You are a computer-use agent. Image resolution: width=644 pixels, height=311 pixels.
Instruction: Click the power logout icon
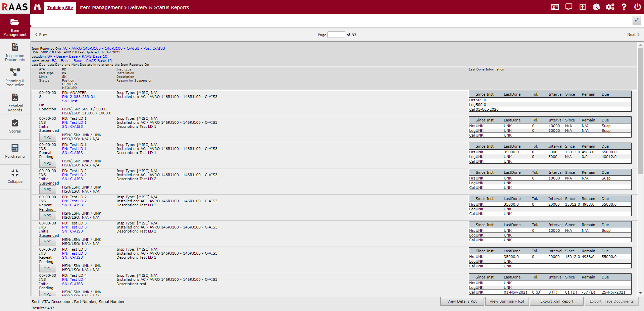pyautogui.click(x=637, y=7)
